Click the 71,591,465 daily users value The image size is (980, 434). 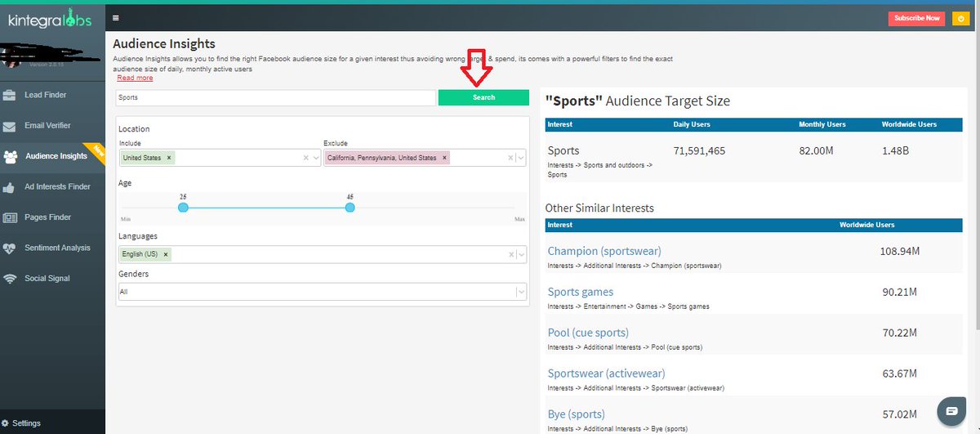699,151
